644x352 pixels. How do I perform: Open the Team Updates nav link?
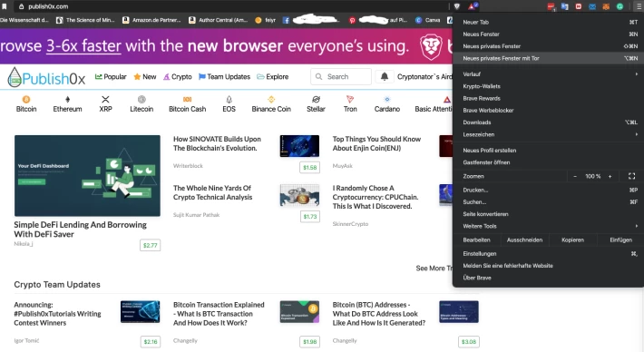coord(224,77)
